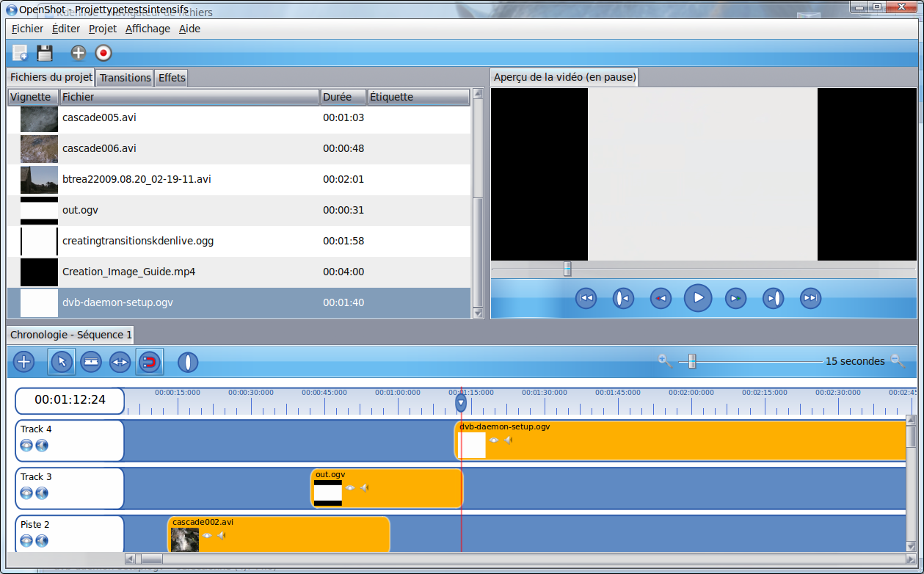
Task: Open the Affichage menu
Action: pyautogui.click(x=148, y=29)
